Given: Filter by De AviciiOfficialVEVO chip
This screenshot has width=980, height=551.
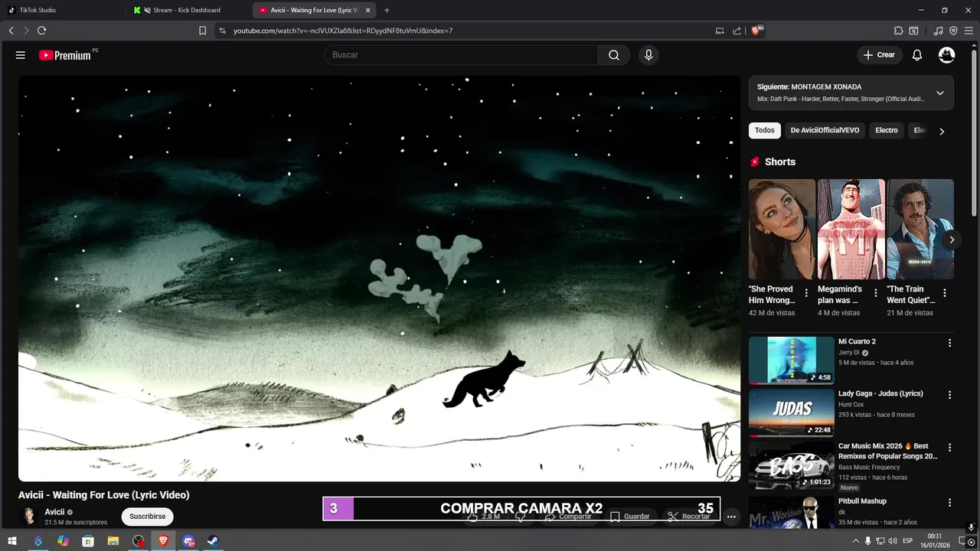Looking at the screenshot, I should coord(825,131).
